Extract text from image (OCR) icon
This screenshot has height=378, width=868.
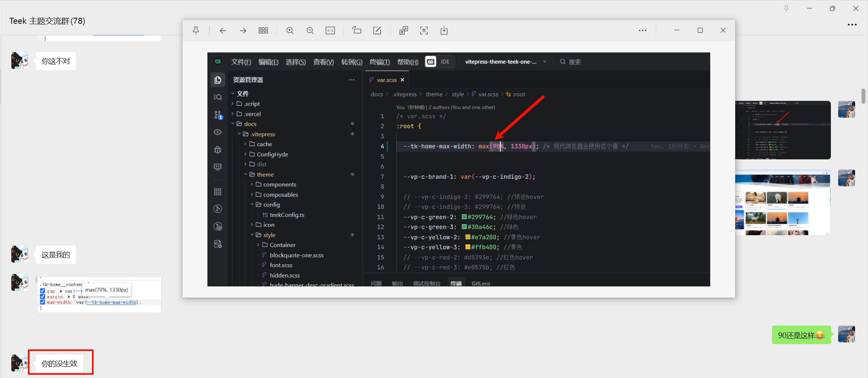click(x=424, y=31)
